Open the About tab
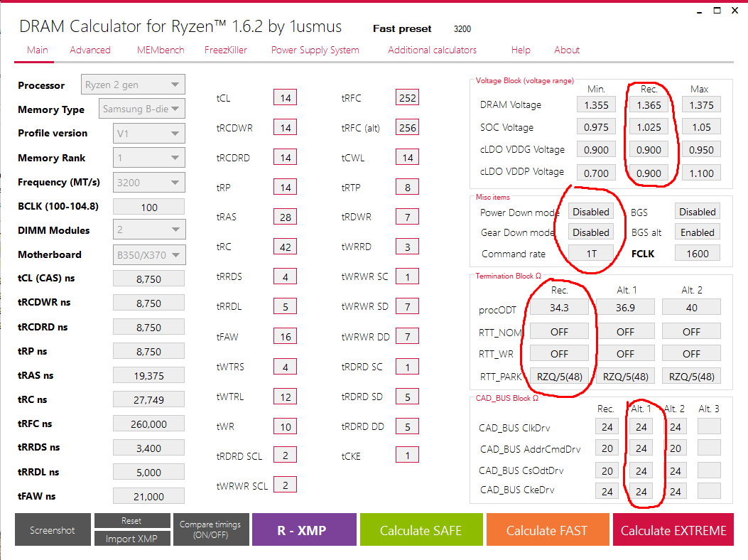The image size is (748, 560). 567,50
